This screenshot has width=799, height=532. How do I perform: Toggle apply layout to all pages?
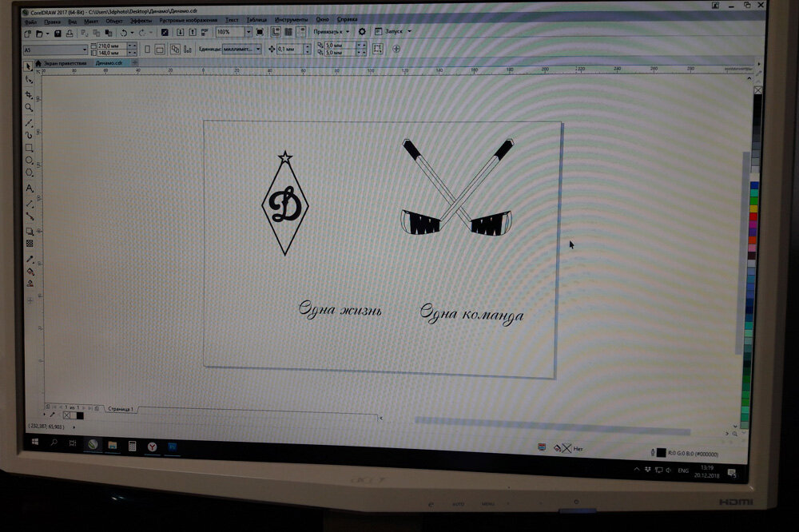click(x=175, y=50)
